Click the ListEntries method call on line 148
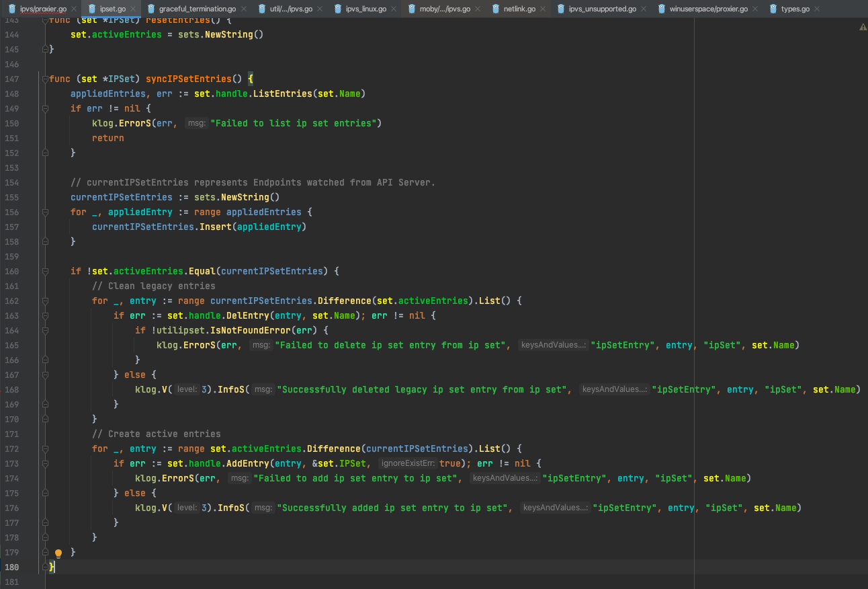The image size is (868, 589). tap(283, 93)
